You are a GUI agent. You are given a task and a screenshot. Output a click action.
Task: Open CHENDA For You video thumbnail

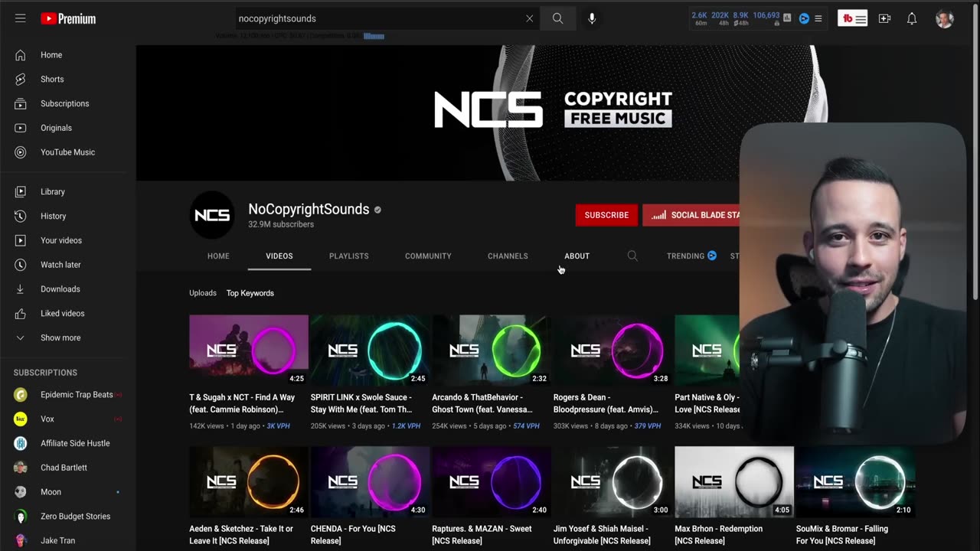[x=370, y=481]
